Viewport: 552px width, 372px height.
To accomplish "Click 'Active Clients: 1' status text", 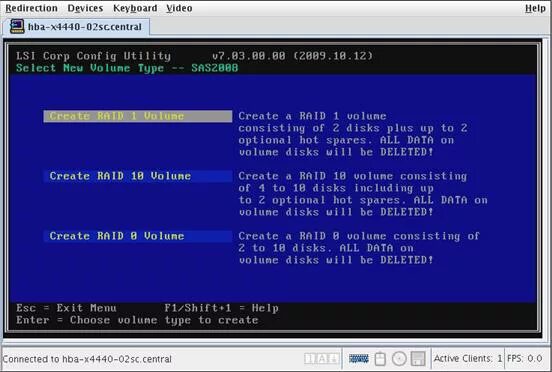I will (468, 359).
